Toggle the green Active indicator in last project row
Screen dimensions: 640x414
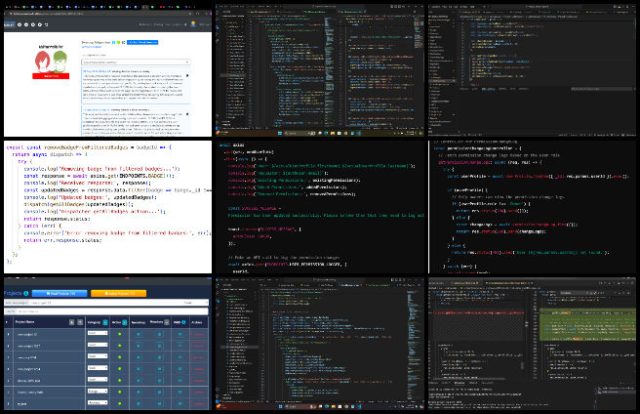point(120,404)
